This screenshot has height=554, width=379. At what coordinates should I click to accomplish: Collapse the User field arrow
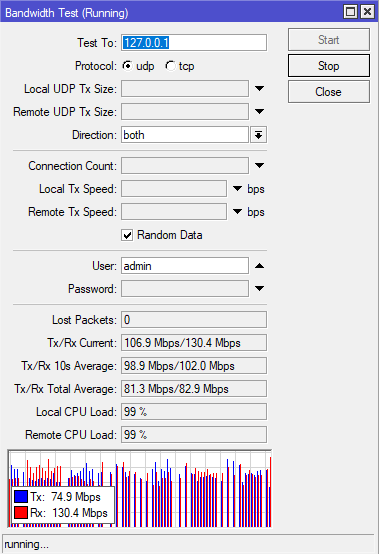coord(259,266)
